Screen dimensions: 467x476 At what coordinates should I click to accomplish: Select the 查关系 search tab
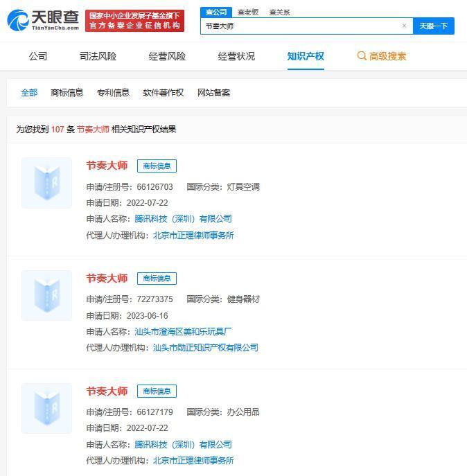click(280, 12)
